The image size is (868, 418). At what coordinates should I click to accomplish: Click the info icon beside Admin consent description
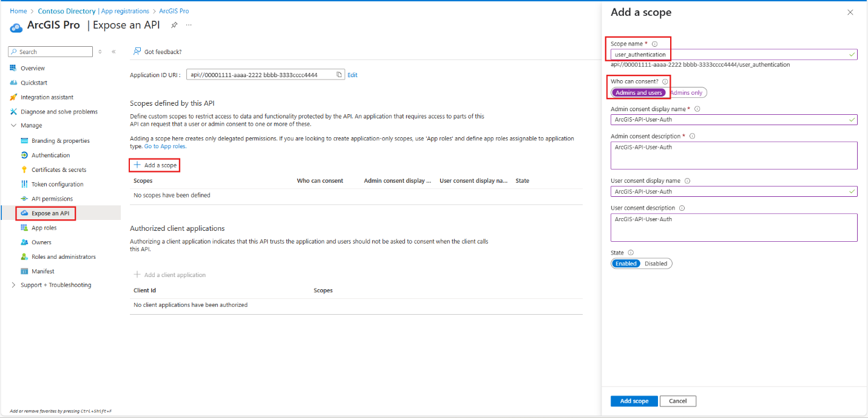click(692, 136)
